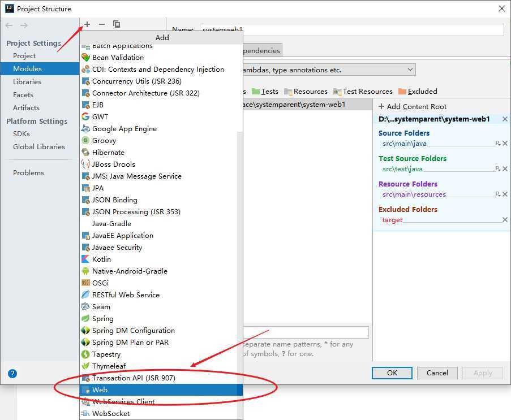511x420 pixels.
Task: Open SDKs platform settings
Action: pyautogui.click(x=40, y=134)
